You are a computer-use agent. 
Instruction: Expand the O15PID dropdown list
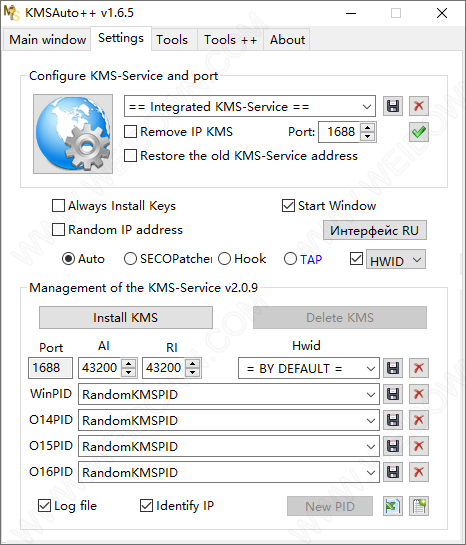coord(229,446)
